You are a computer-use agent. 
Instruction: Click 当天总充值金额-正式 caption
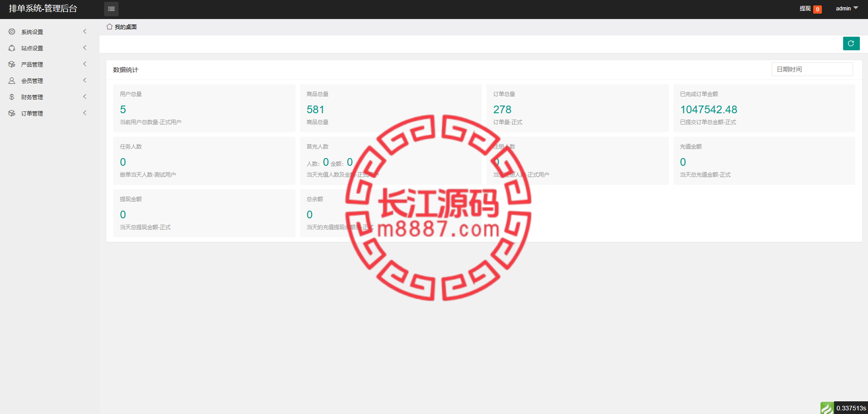tap(706, 175)
